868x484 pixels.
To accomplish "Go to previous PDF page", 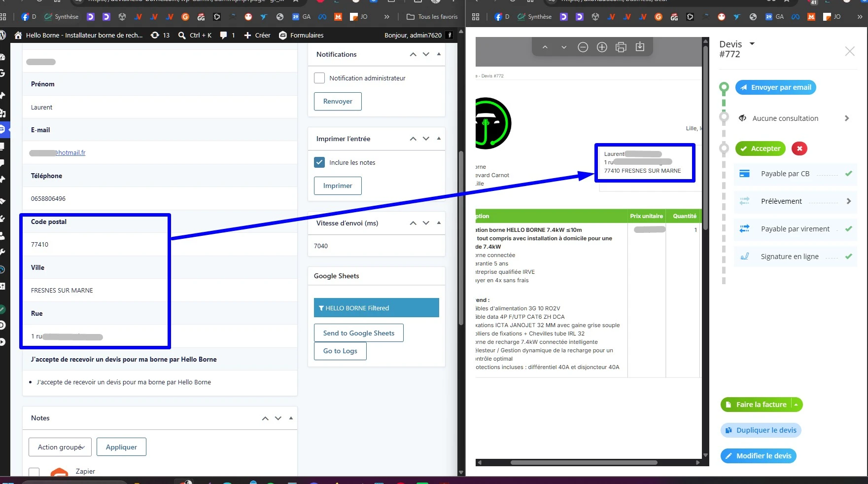I will pyautogui.click(x=545, y=47).
